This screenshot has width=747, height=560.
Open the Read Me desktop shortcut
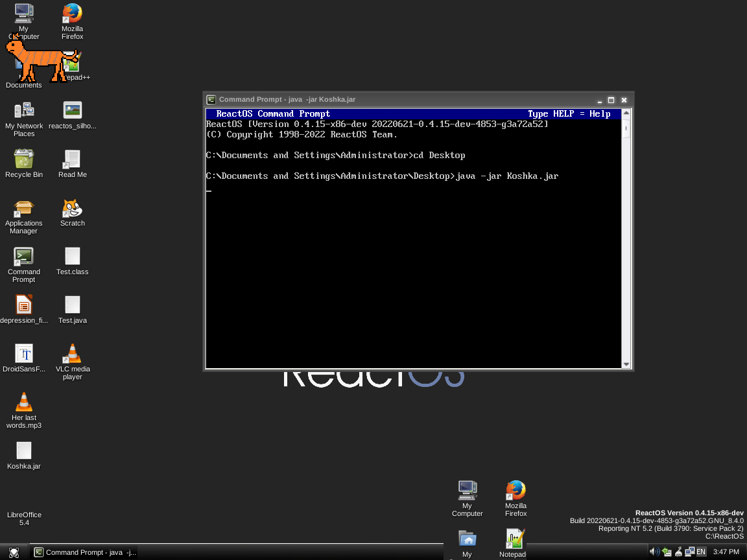(72, 159)
